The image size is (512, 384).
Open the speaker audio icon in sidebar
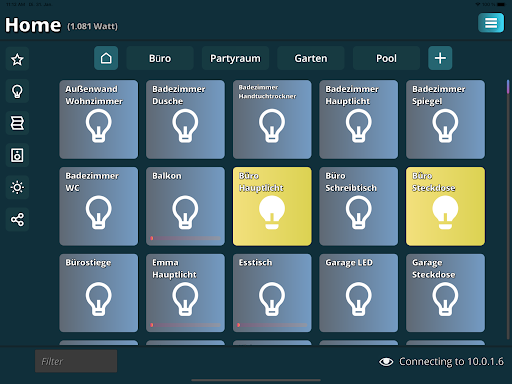tap(17, 155)
